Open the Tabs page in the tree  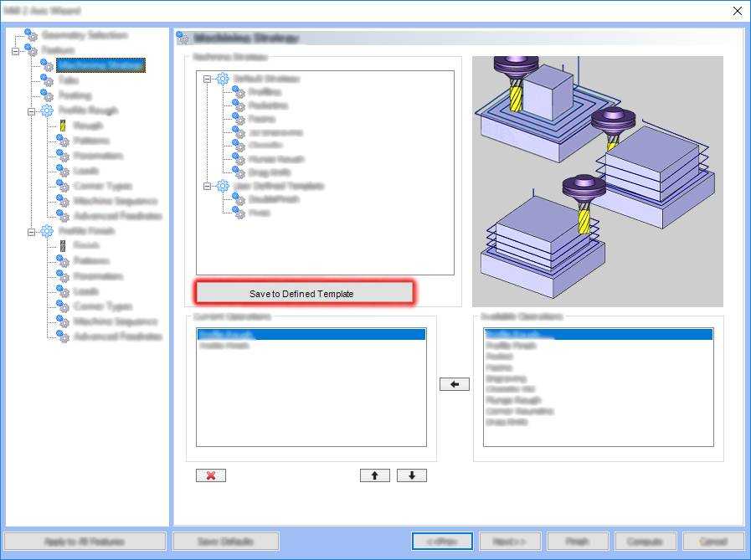[x=69, y=80]
